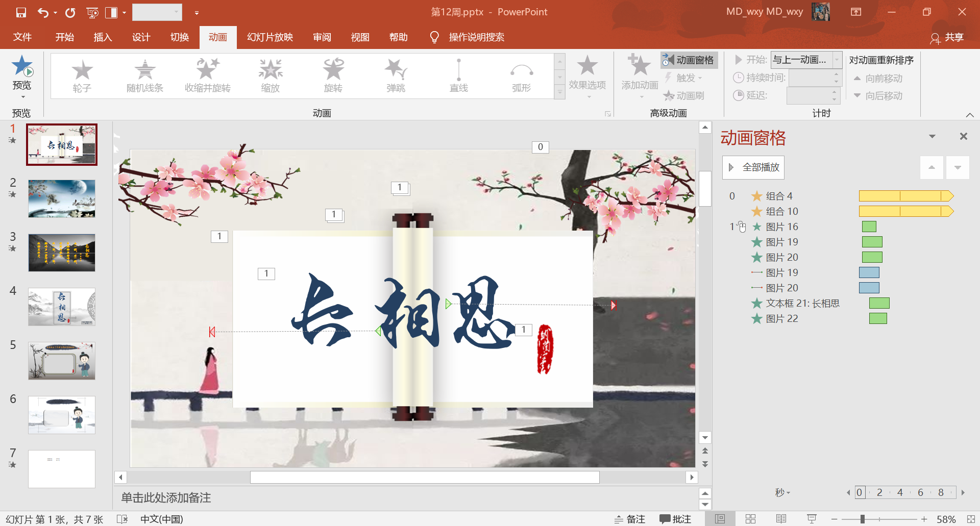Click the Preview star icon
Image resolution: width=980 pixels, height=526 pixels.
pyautogui.click(x=22, y=66)
